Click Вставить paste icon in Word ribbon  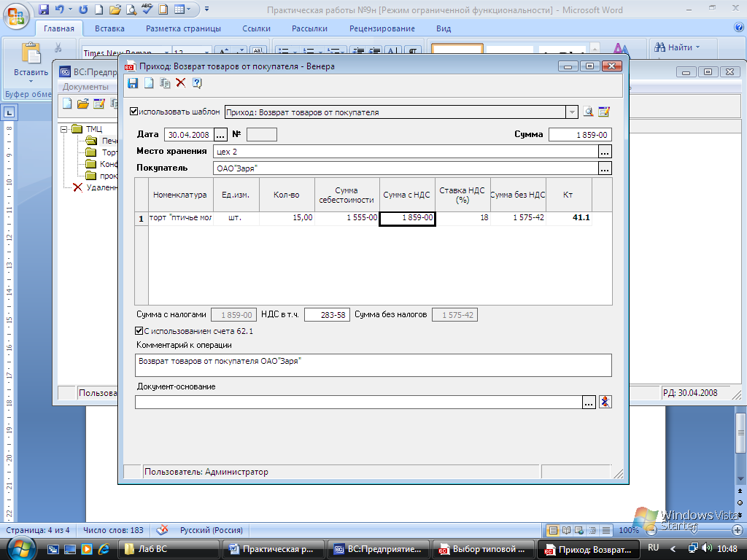pos(31,53)
